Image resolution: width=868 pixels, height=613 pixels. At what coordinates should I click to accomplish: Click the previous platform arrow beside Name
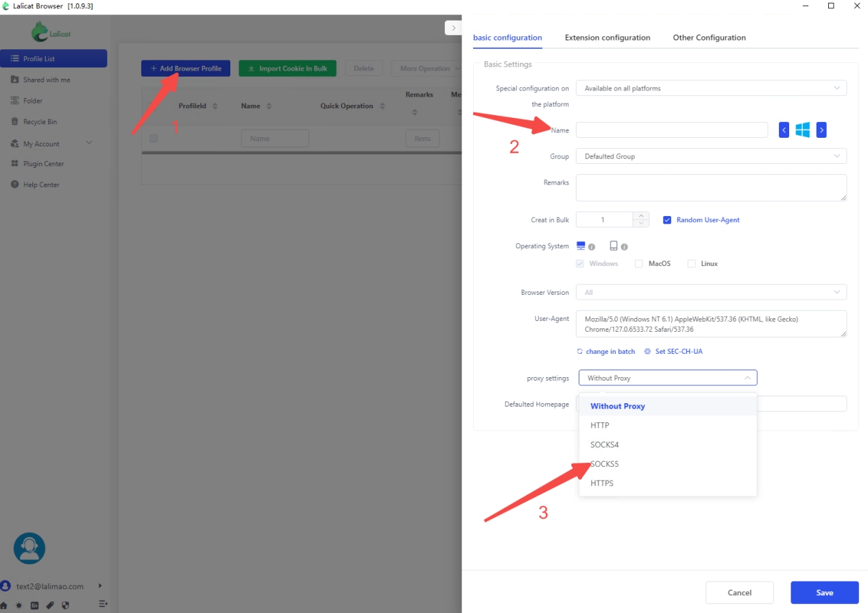click(784, 130)
